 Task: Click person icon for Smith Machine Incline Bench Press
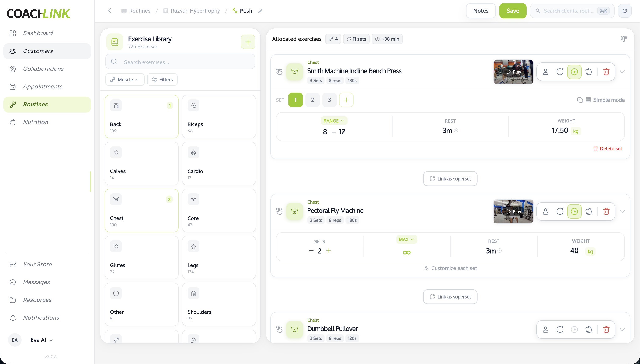pyautogui.click(x=545, y=72)
